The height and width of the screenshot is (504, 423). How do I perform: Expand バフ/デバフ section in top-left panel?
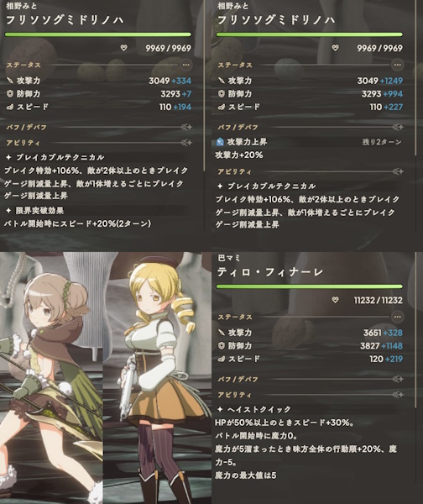[186, 128]
